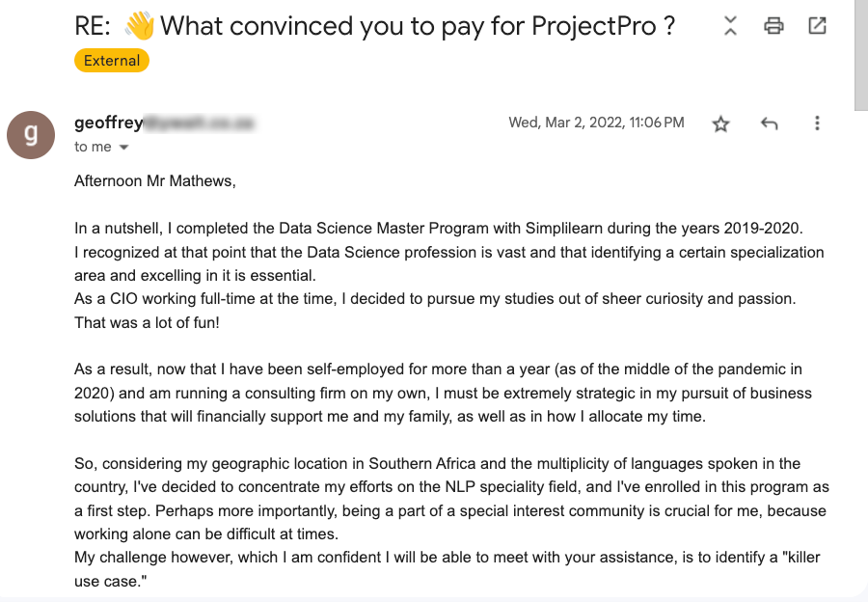Click the "That was a lot of fun!" line
868x602 pixels.
147,322
